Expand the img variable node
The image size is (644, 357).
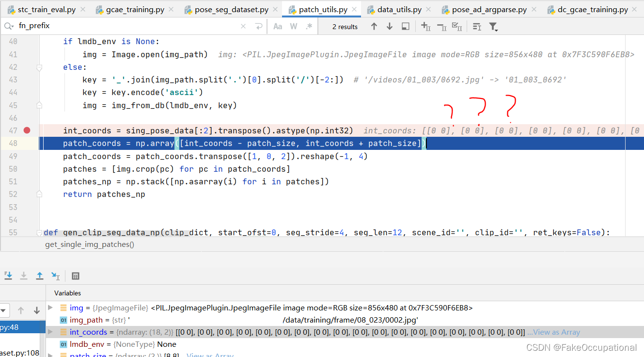[x=50, y=308]
